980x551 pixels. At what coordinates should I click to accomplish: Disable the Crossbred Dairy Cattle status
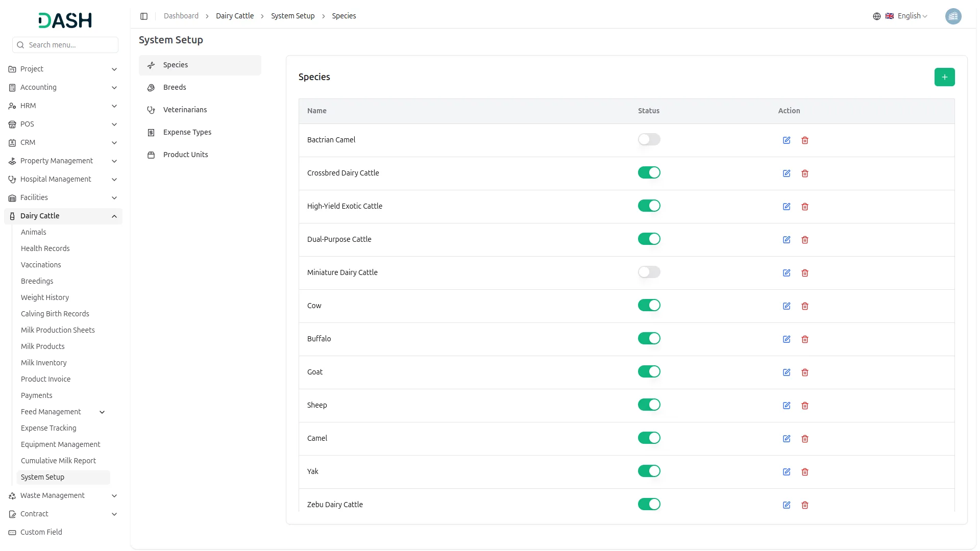point(649,172)
